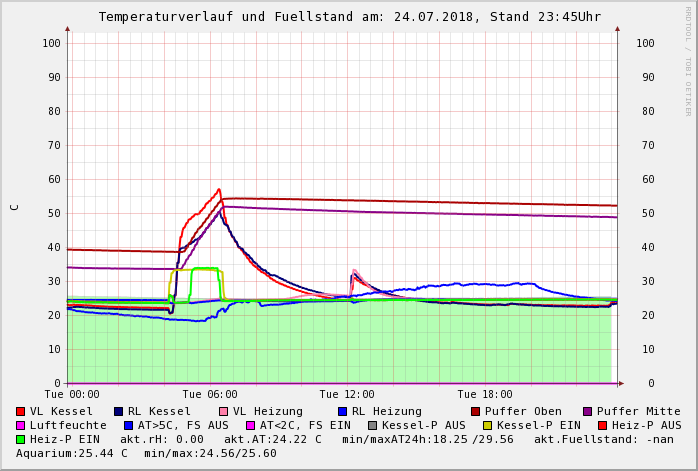Click the 'akt.Fuellstand: -nan' value
Viewport: 698px width, 471px height.
click(604, 439)
